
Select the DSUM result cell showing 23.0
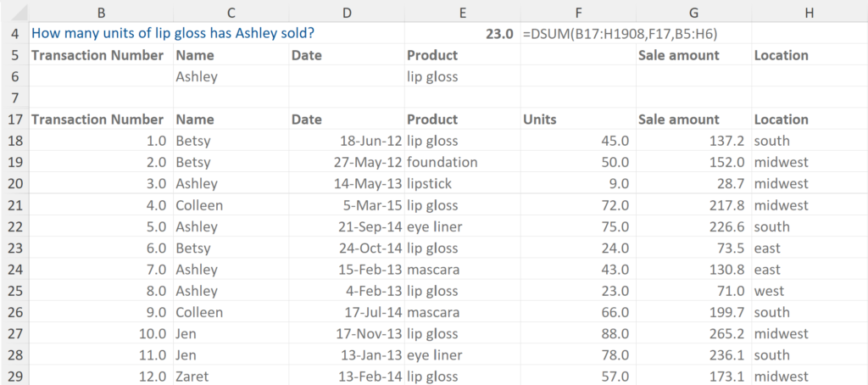[x=463, y=34]
